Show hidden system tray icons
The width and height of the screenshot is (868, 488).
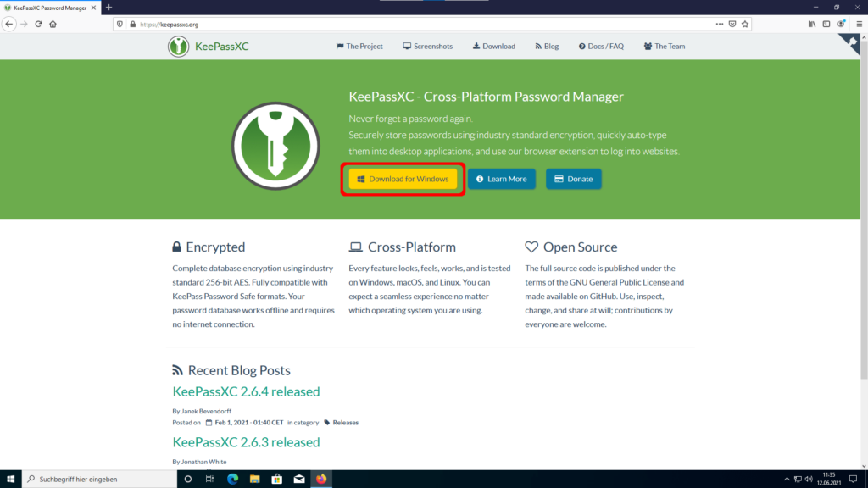(x=787, y=480)
